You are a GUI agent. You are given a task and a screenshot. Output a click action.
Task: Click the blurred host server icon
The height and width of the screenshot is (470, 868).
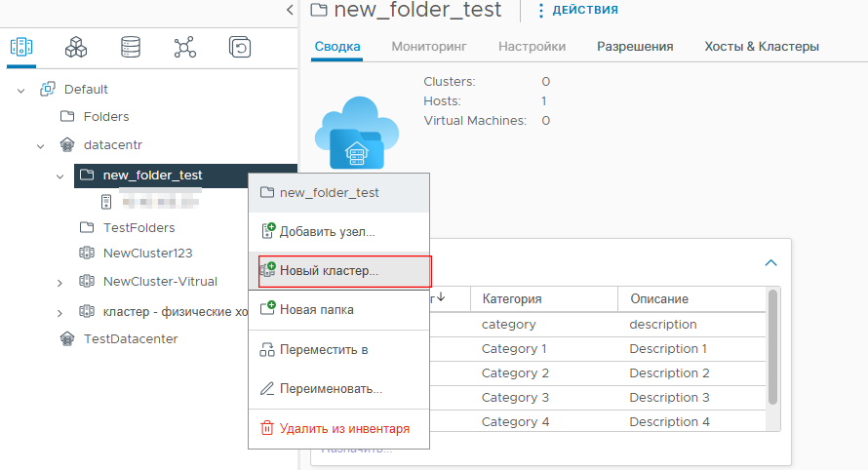[106, 202]
